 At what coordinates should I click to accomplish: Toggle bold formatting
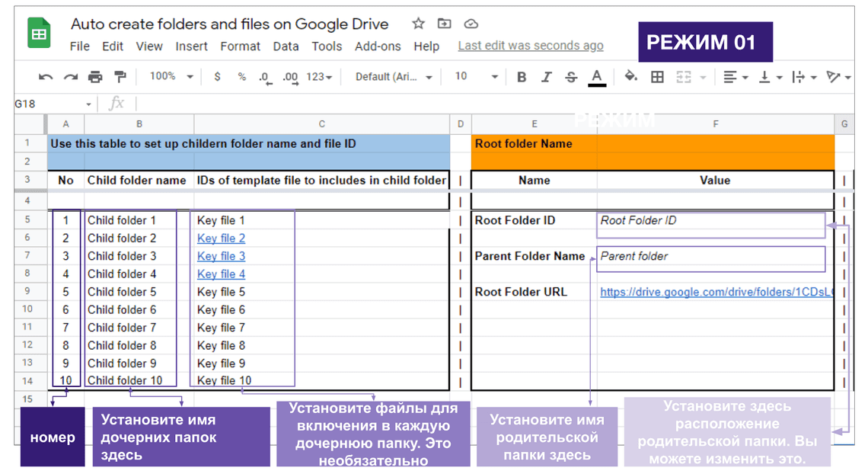click(522, 77)
